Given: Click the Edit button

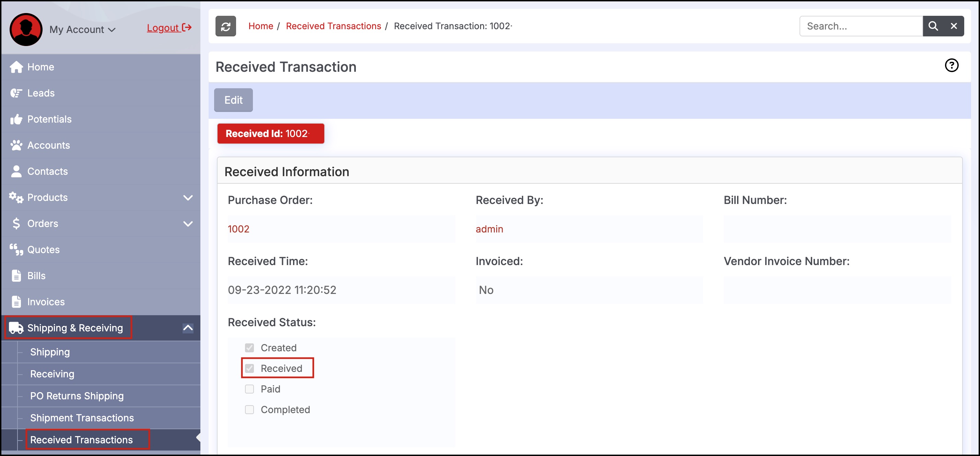Looking at the screenshot, I should click(233, 100).
